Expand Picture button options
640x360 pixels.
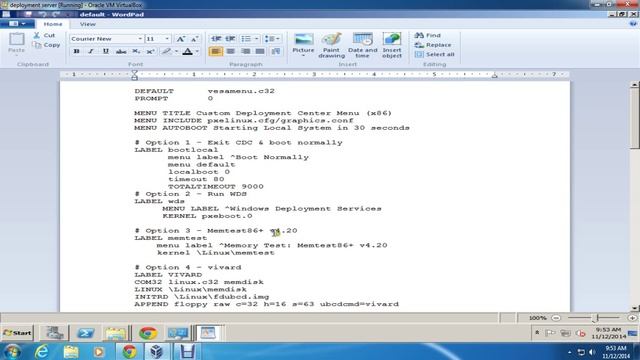303,56
